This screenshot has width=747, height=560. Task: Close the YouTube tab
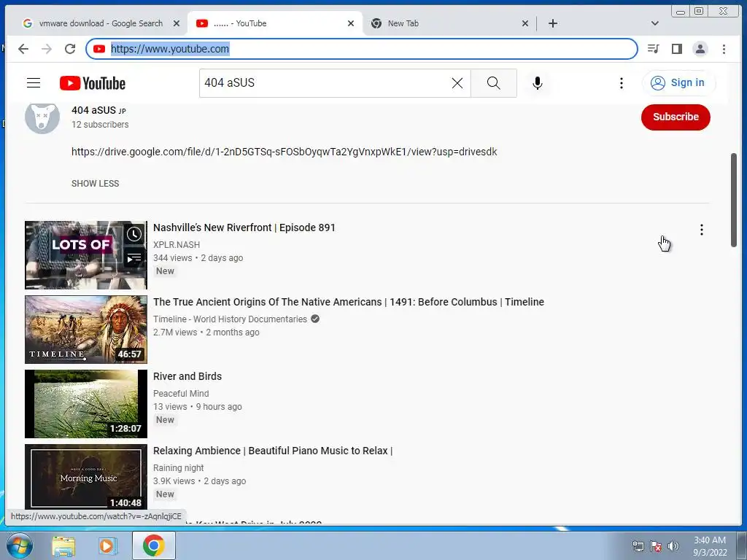(x=351, y=23)
